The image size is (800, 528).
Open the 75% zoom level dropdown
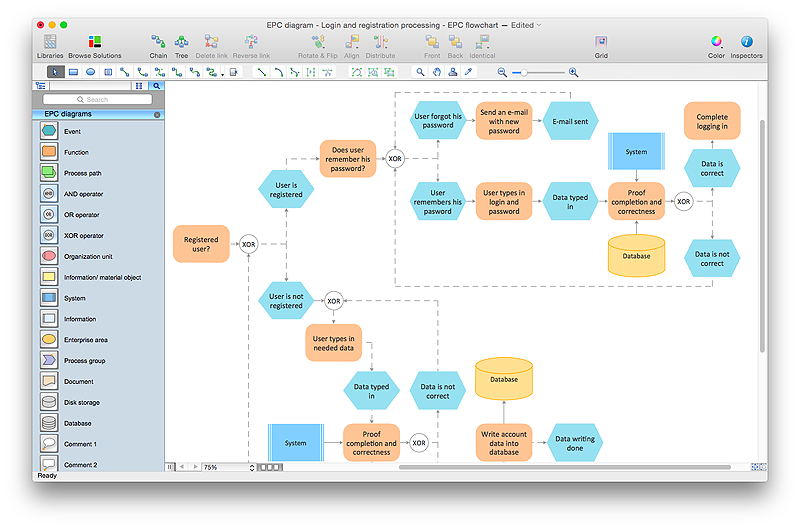pyautogui.click(x=230, y=467)
